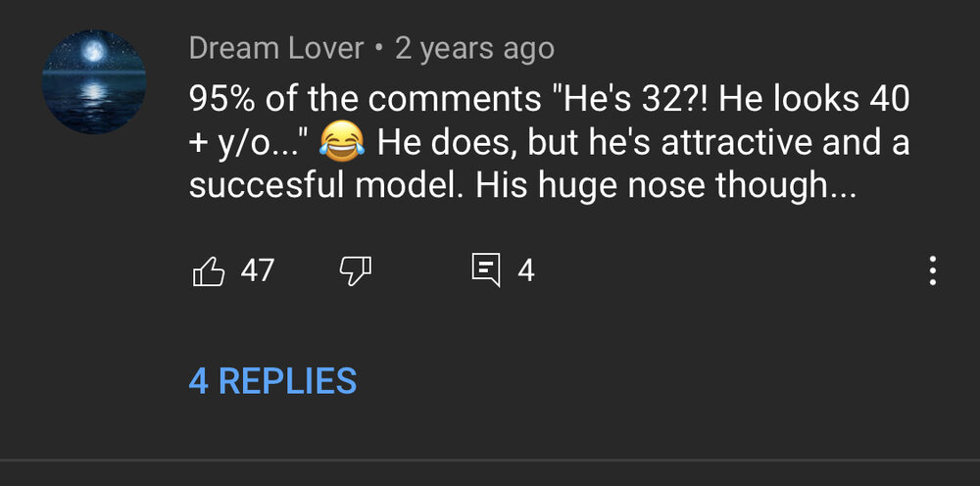Click the reply speech-bubble icon

coord(485,270)
